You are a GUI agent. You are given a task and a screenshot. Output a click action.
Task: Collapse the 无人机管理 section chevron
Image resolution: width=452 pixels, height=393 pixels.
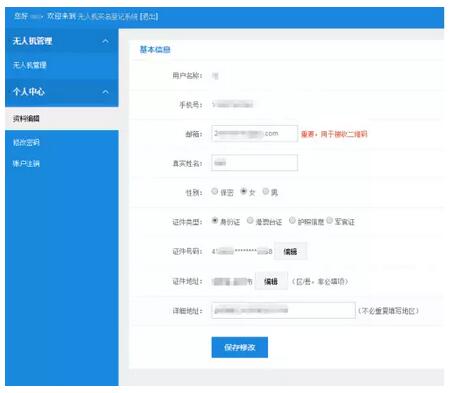[x=105, y=41]
